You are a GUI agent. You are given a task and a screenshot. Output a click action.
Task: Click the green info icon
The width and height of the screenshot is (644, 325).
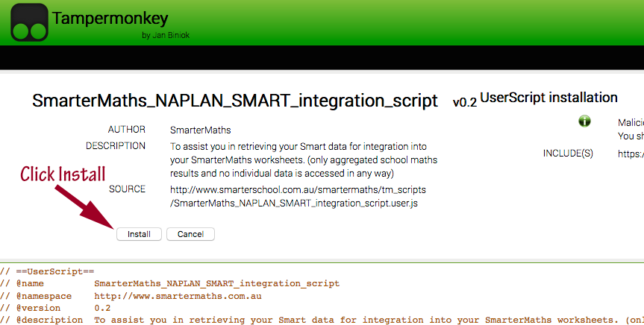584,121
